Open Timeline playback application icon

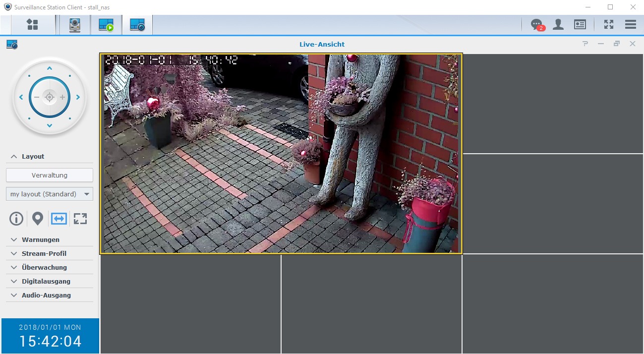[106, 25]
